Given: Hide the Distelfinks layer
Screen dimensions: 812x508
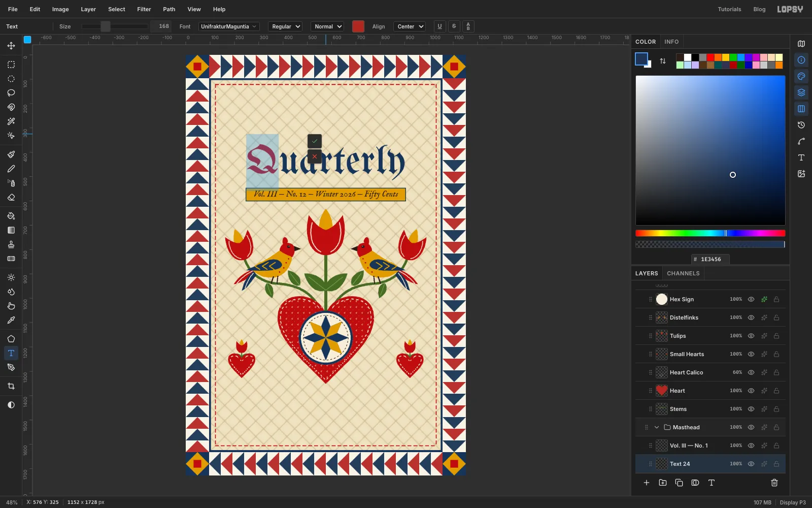Looking at the screenshot, I should click(x=751, y=317).
